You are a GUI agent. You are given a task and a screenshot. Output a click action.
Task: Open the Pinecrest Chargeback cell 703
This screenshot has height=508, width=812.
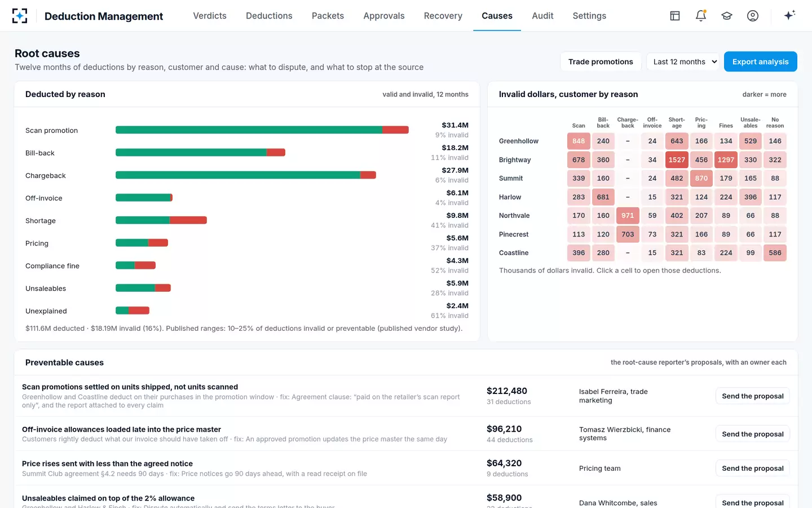coord(628,234)
